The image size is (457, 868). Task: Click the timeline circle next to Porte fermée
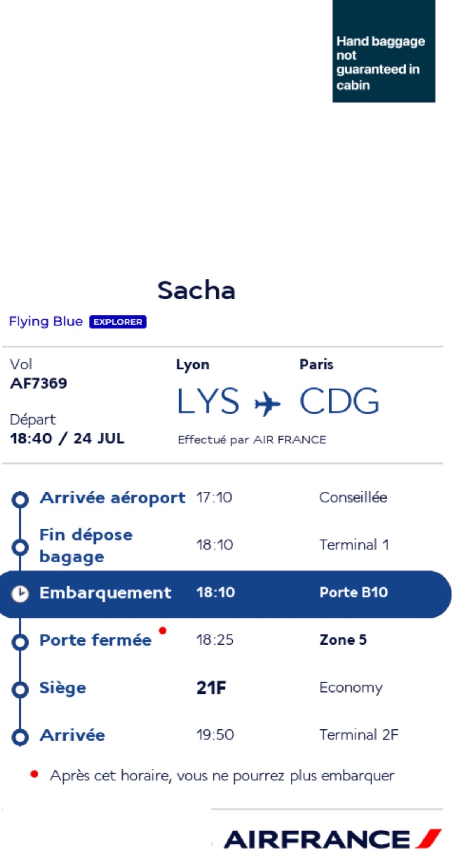(x=20, y=642)
